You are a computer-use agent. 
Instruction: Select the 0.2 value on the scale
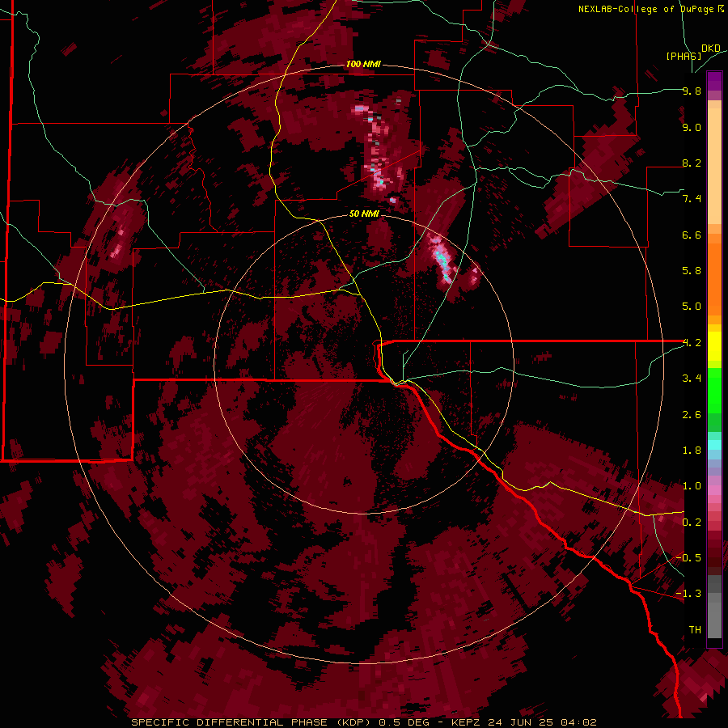pos(692,523)
